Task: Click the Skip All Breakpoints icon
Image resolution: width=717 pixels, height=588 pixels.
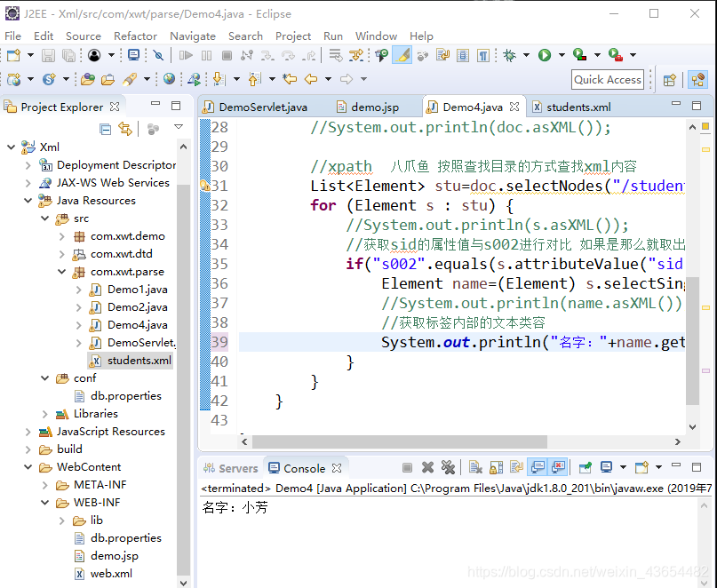Action: [x=159, y=55]
